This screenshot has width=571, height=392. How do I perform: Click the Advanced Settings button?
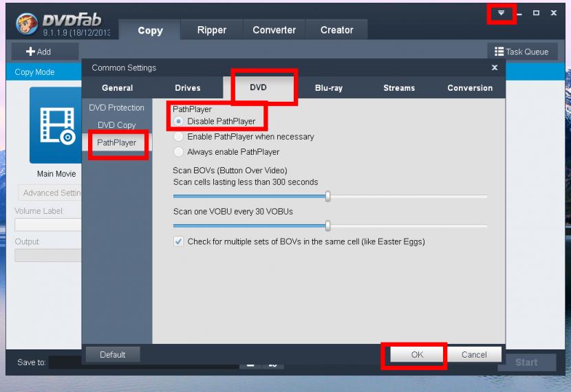click(x=50, y=193)
